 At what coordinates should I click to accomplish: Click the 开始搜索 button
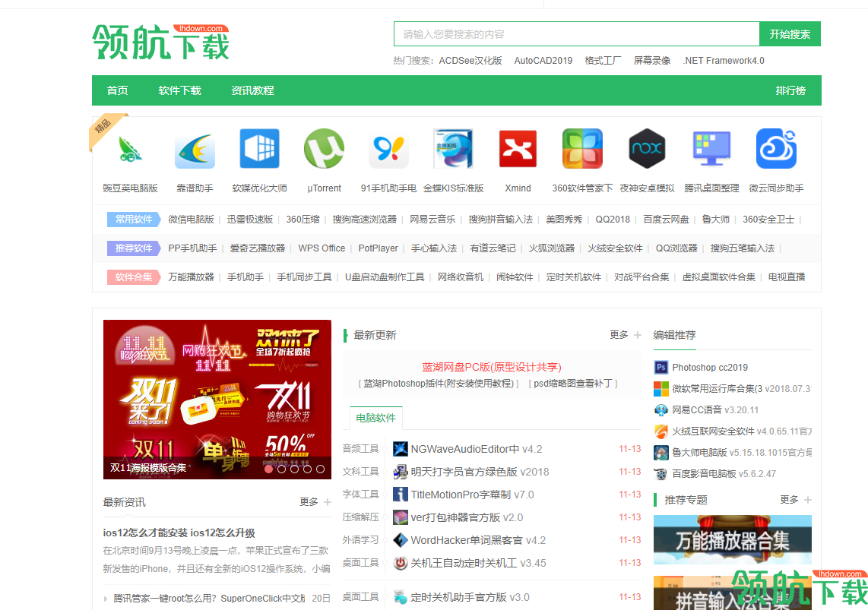(x=790, y=33)
